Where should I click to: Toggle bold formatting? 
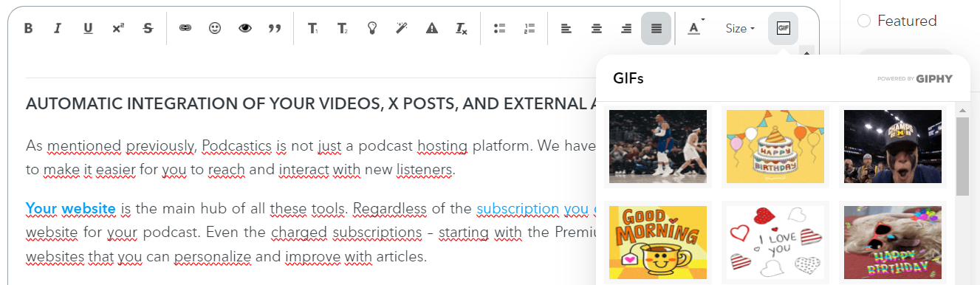(x=28, y=29)
